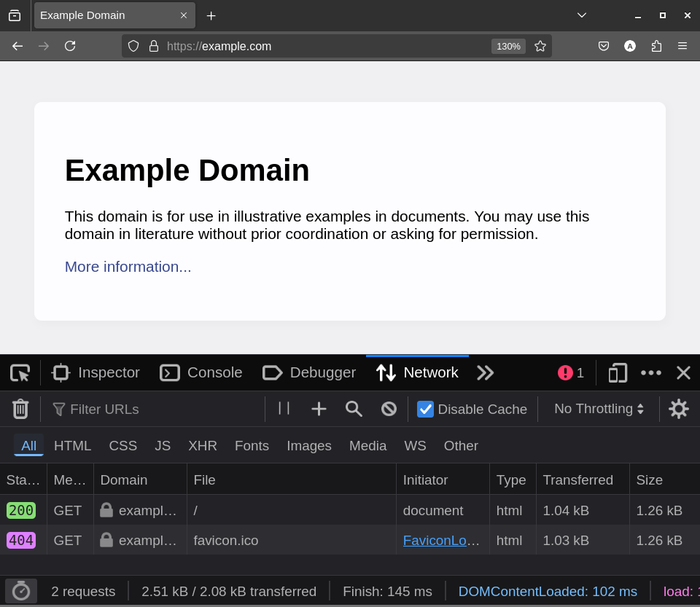Open a new tab with plus button
The width and height of the screenshot is (700, 607).
coord(211,16)
